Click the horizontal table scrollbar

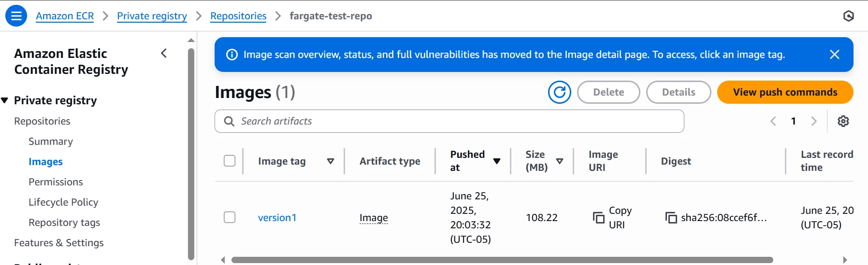click(502, 260)
